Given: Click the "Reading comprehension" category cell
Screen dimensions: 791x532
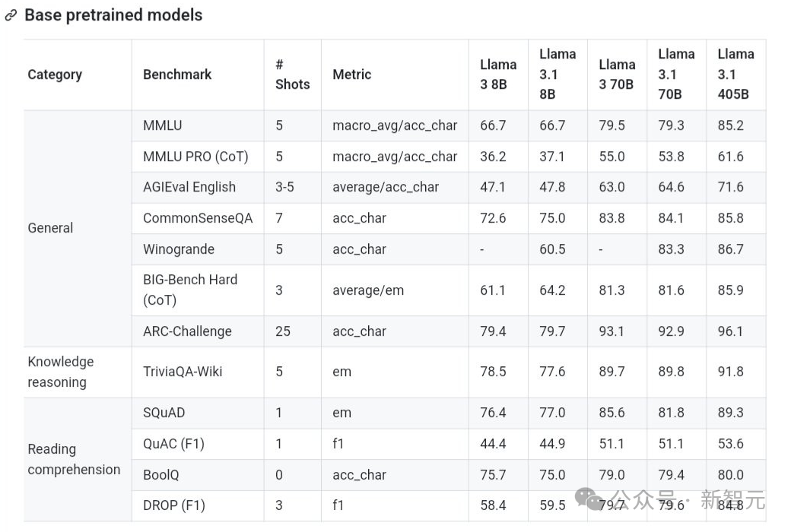Looking at the screenshot, I should (74, 459).
